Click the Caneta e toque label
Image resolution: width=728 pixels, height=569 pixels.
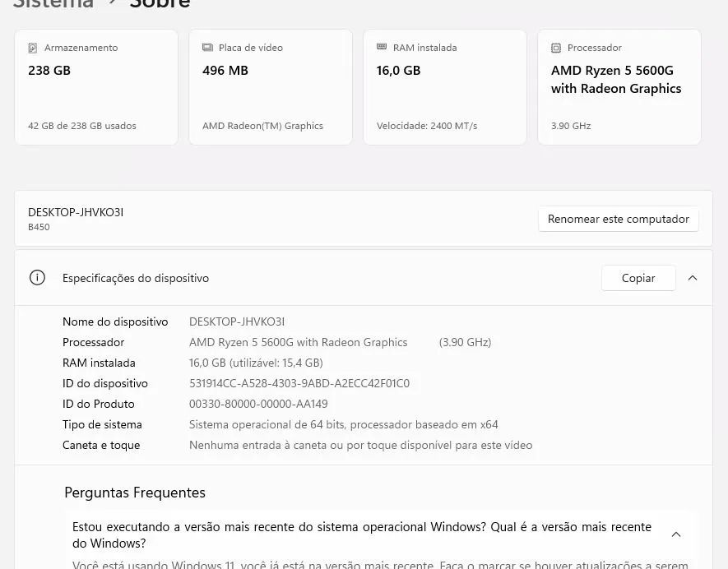pyautogui.click(x=101, y=445)
